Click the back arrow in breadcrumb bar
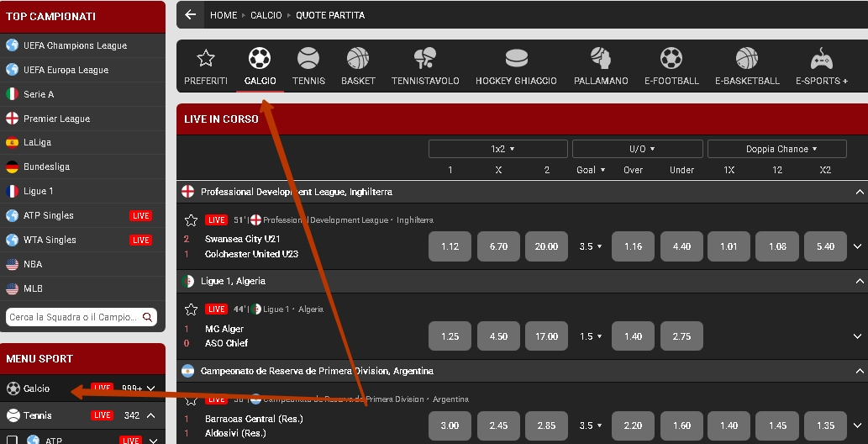Screen dimensions: 868x444 [190, 15]
